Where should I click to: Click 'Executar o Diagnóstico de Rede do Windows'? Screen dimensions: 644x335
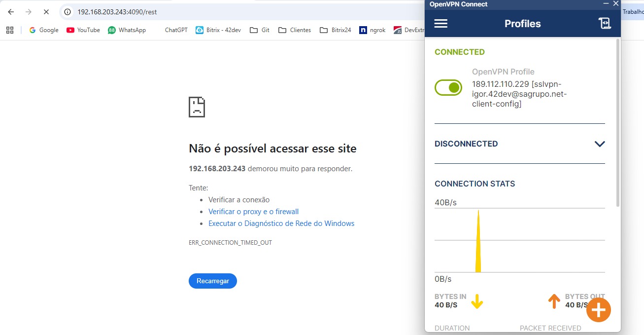tap(281, 223)
